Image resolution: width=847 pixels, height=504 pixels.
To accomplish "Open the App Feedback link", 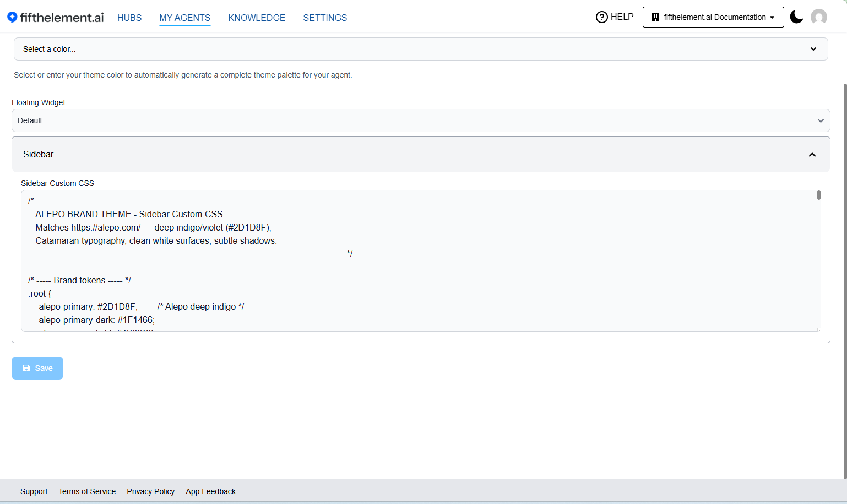I will coord(211,491).
